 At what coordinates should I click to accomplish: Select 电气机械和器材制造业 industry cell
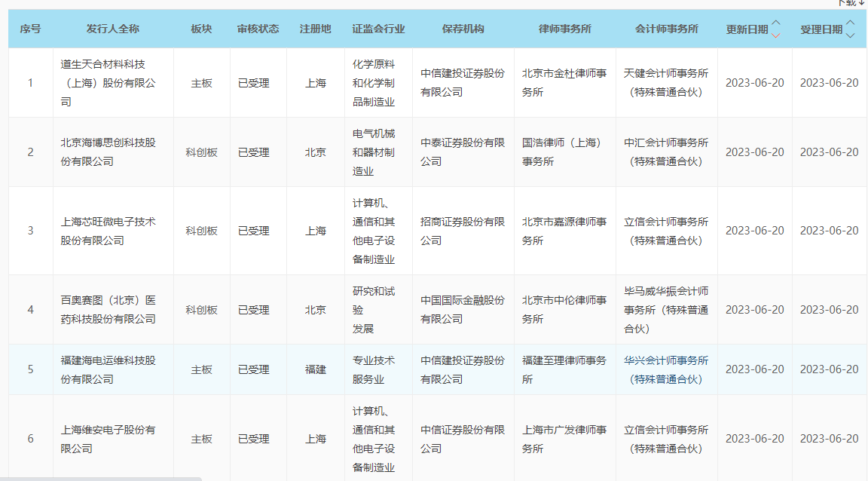374,152
